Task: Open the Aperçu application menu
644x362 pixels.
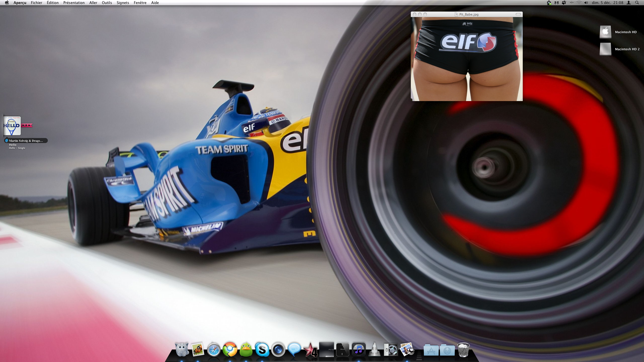Action: pos(20,3)
